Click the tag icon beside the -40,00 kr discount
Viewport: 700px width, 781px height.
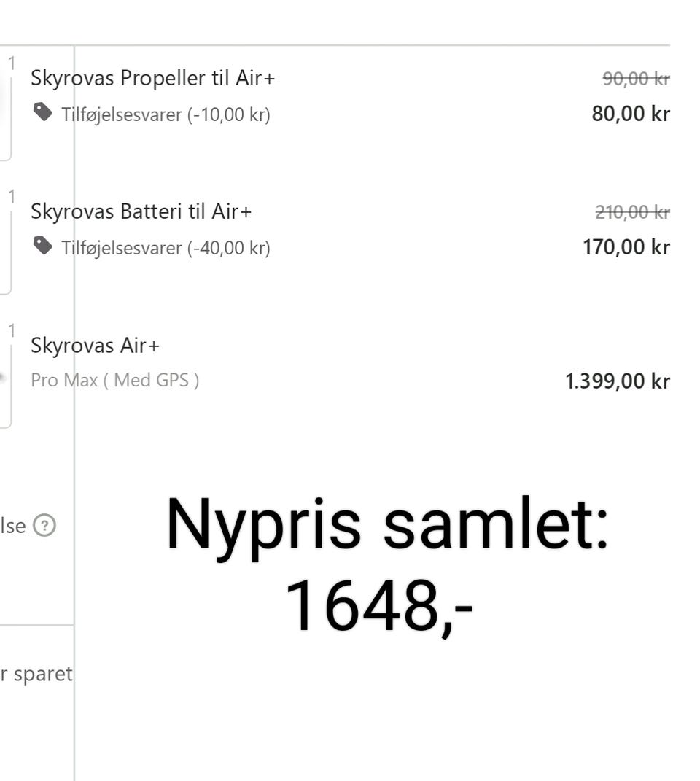coord(43,246)
